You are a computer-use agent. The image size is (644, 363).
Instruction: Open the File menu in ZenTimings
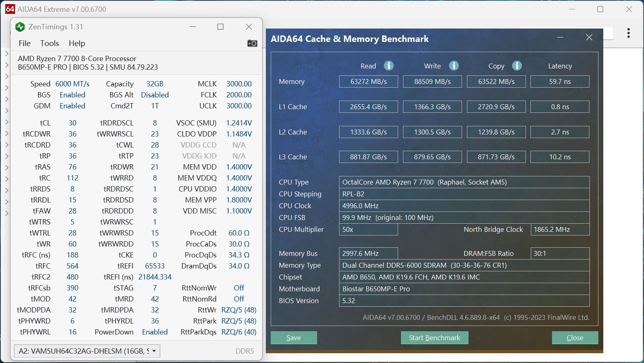(x=24, y=43)
